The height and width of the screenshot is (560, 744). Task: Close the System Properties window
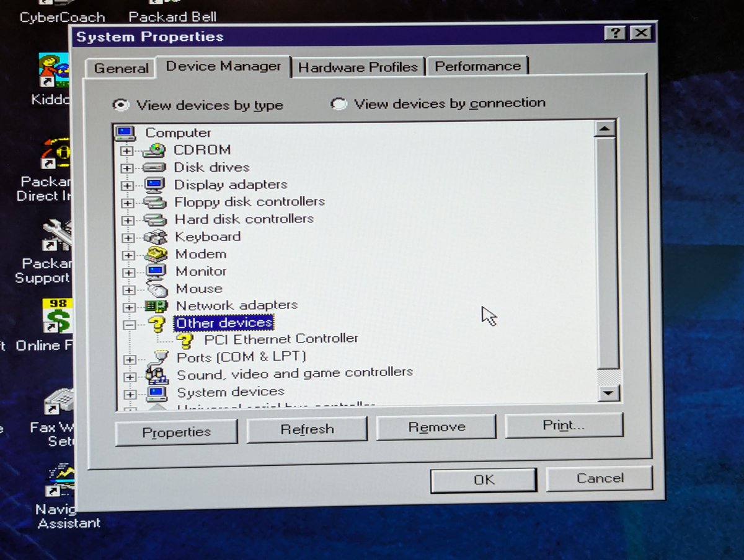pyautogui.click(x=641, y=33)
